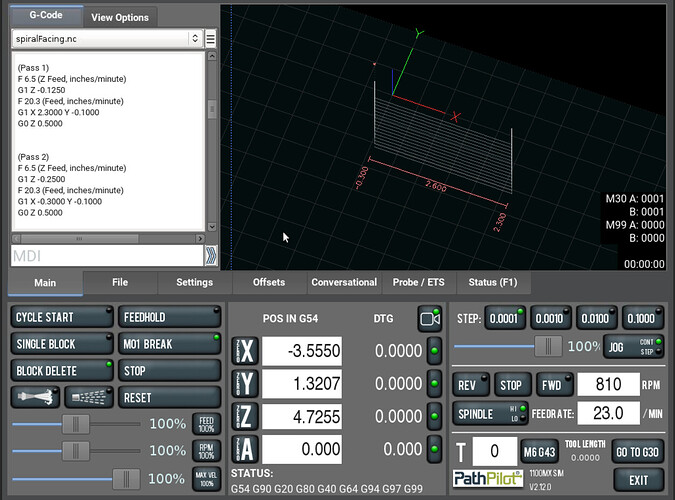
Task: Open the Status (F1) tab
Action: click(x=493, y=283)
